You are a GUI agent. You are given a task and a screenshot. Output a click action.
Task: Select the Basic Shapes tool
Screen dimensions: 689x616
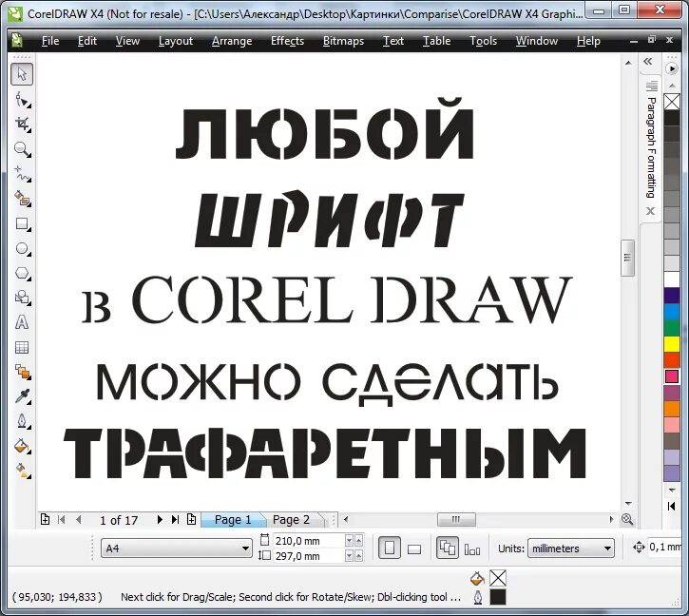click(x=22, y=298)
